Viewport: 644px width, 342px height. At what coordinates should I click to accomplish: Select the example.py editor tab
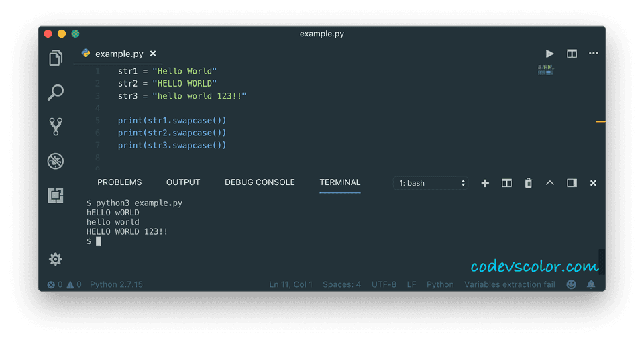118,54
